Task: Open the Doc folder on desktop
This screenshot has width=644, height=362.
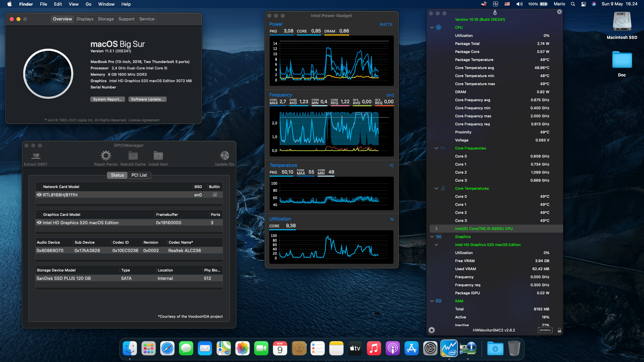Action: pos(622,60)
